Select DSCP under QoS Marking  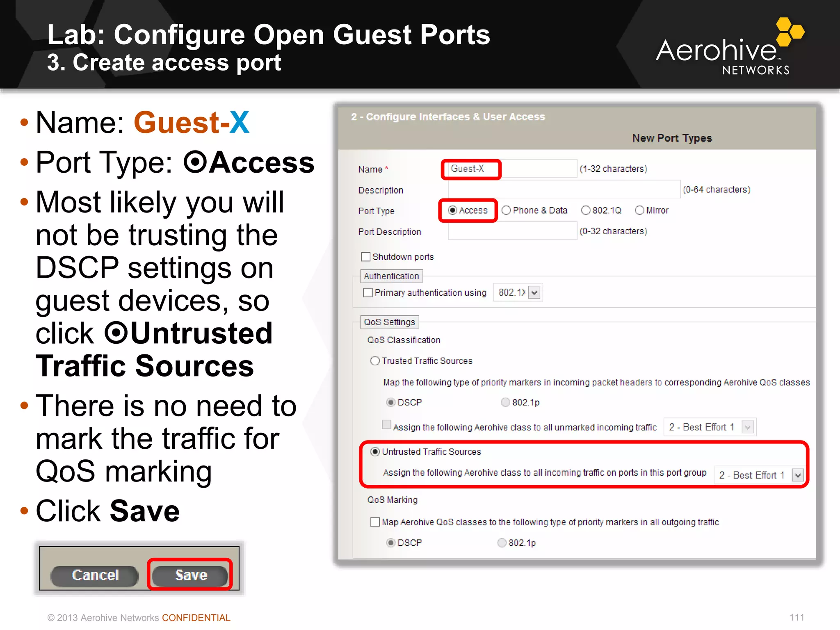click(x=391, y=543)
